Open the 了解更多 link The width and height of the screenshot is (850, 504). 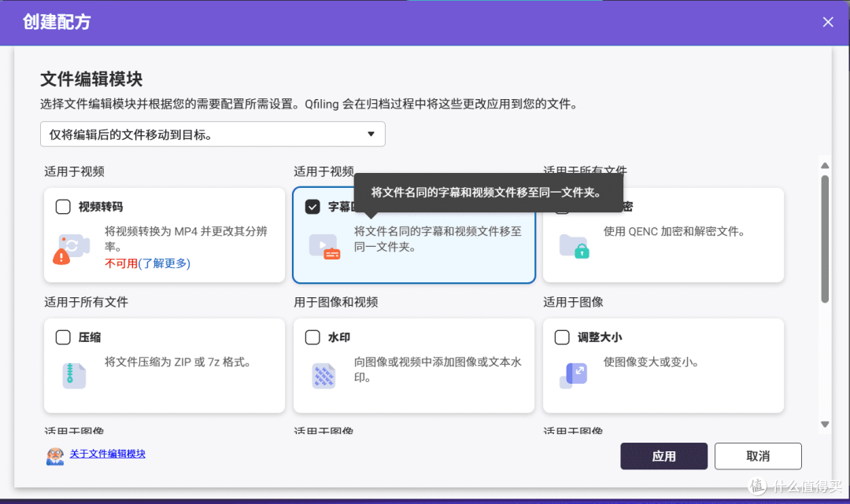pos(164,263)
